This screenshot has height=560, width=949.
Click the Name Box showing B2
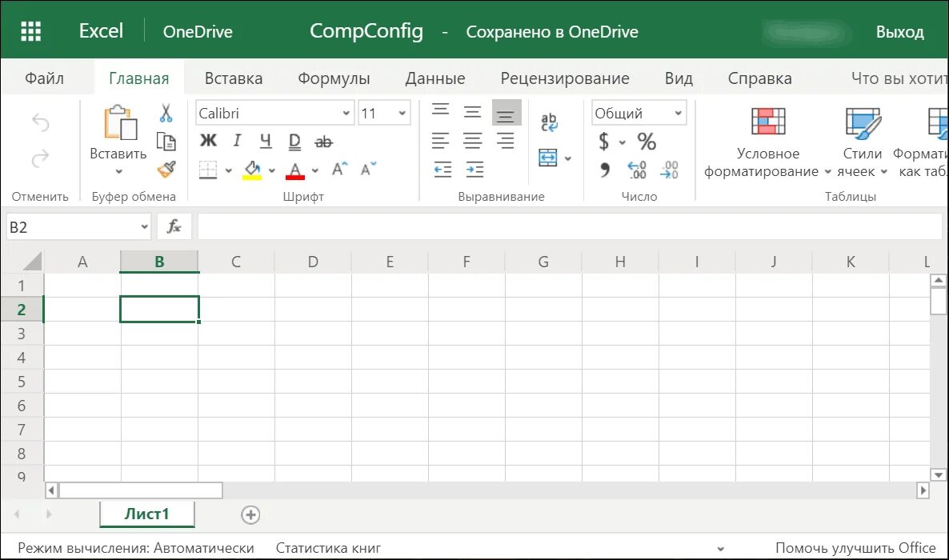78,227
